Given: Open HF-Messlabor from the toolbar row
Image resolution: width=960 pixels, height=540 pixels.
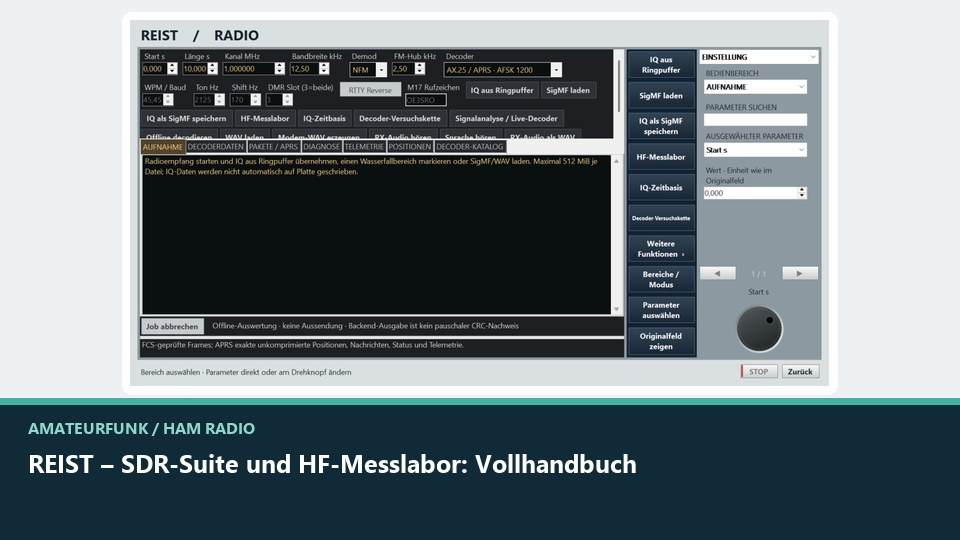Looking at the screenshot, I should tap(264, 119).
